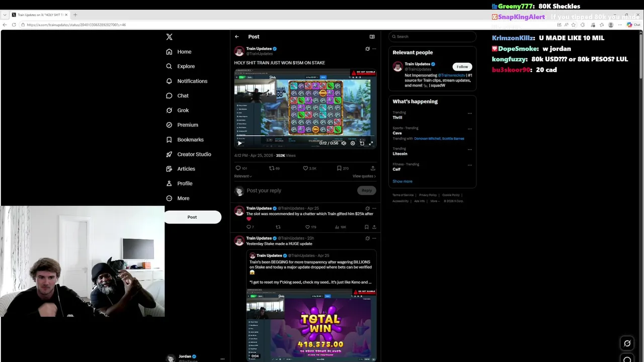
Task: Open Bookmarks in sidebar
Action: pyautogui.click(x=185, y=140)
